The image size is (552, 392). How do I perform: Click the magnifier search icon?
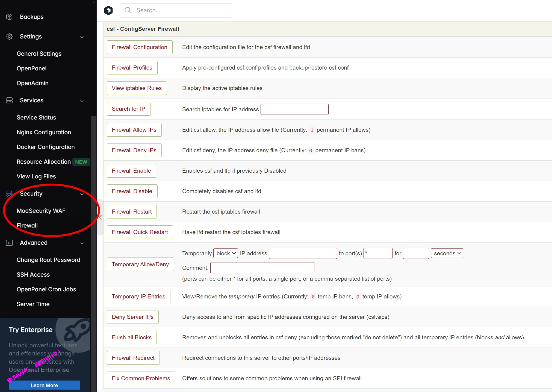coord(128,10)
